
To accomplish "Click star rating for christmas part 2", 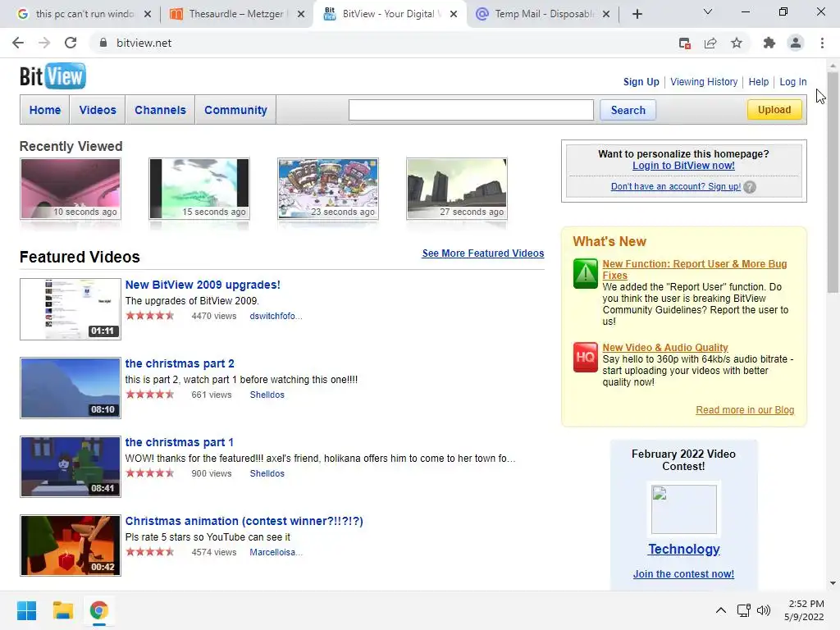I will coord(150,395).
